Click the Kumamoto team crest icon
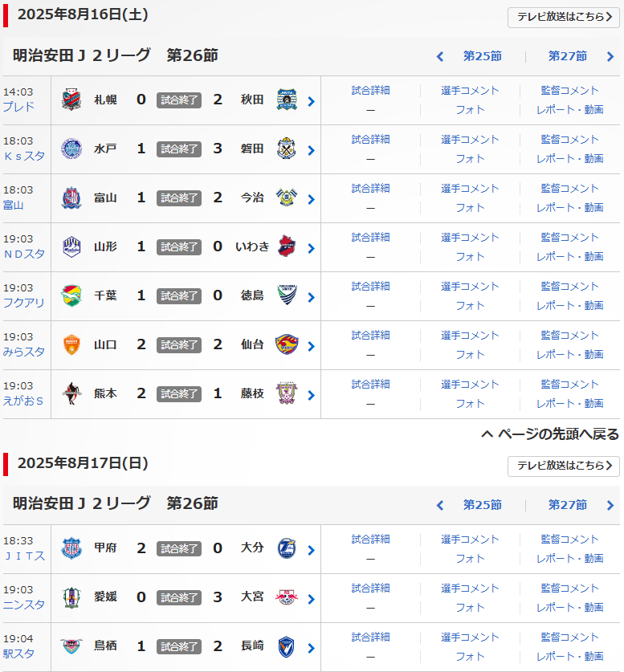The width and height of the screenshot is (624, 672). click(71, 393)
